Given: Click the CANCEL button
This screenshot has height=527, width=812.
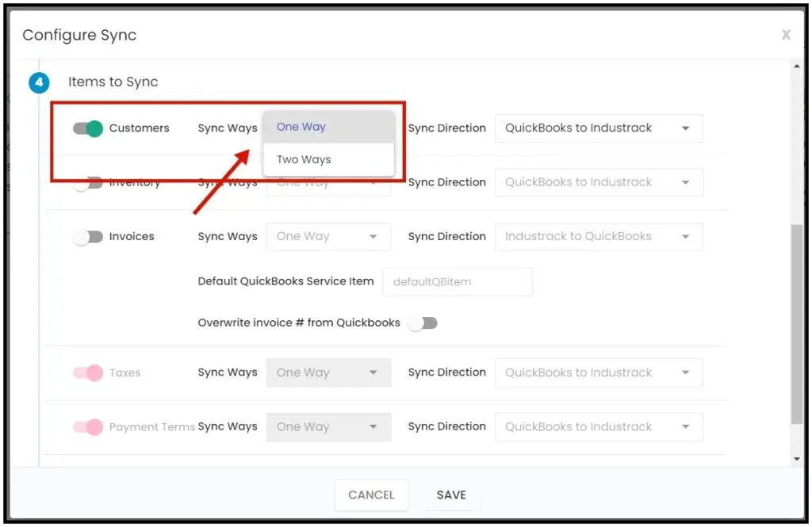Looking at the screenshot, I should coord(371,495).
